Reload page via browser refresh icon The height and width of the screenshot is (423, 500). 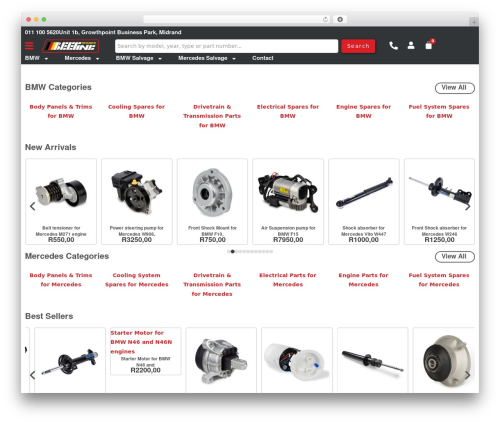pyautogui.click(x=325, y=19)
